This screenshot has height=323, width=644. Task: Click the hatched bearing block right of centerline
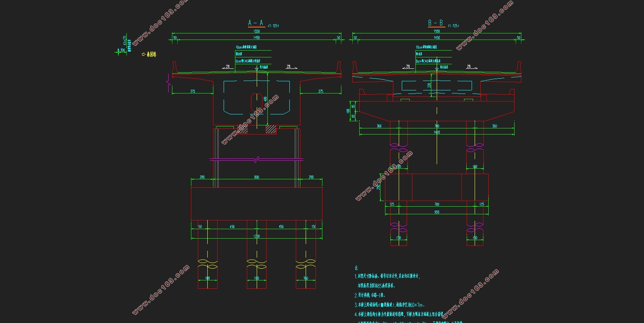tap(271, 129)
